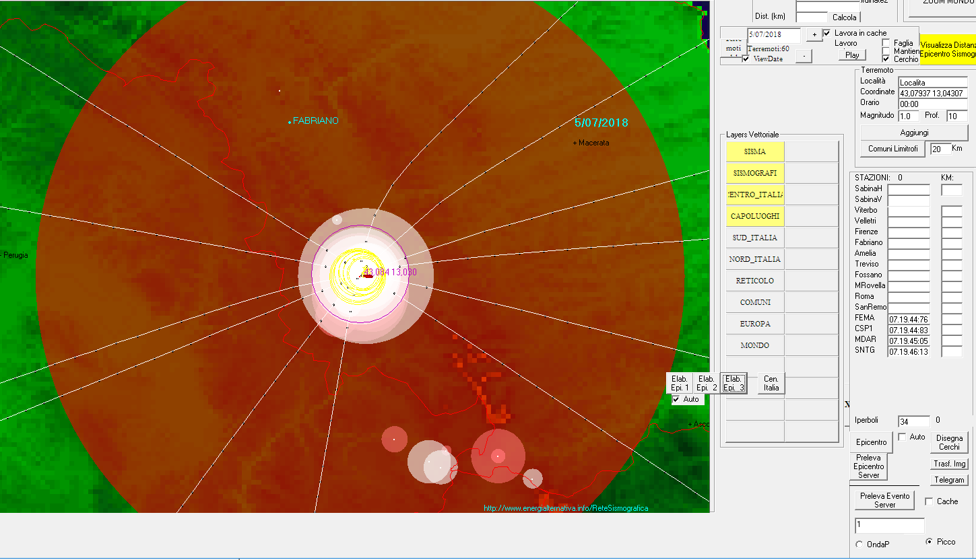Viewport: 976px width, 560px height.
Task: Click the Cen. Italia button
Action: [771, 383]
